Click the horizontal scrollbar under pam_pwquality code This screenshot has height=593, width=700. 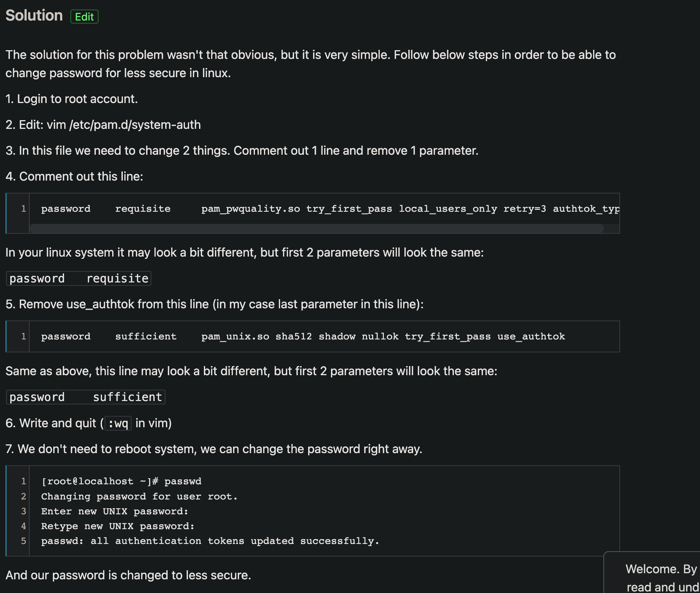click(x=317, y=228)
